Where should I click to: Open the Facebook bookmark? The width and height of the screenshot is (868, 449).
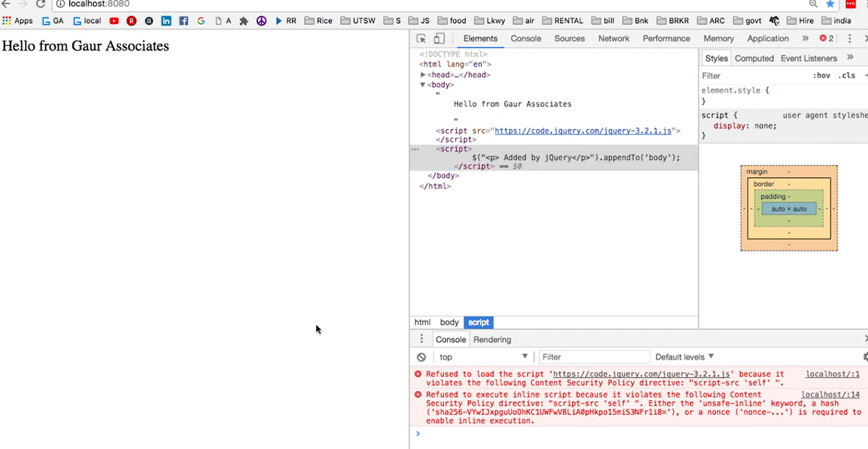183,21
